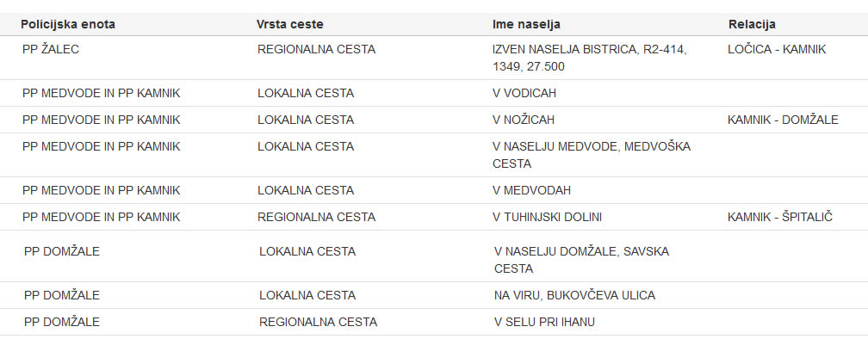The width and height of the screenshot is (868, 339).
Task: Click the V NASELJU MEDVODE, MEDVOŠKA CESTA cell
Action: (592, 156)
